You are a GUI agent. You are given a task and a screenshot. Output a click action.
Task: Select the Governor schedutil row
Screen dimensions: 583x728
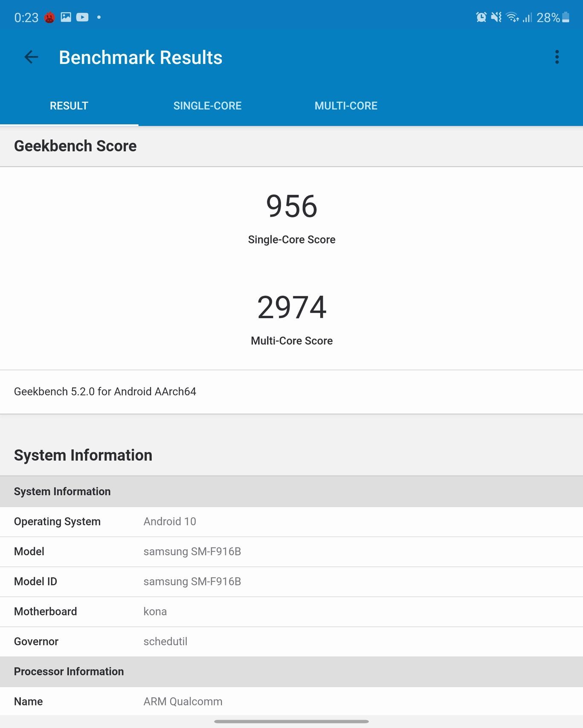point(291,641)
